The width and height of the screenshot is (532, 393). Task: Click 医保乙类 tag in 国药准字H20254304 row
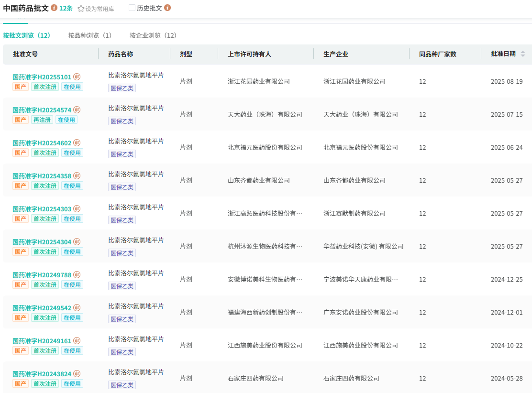pyautogui.click(x=122, y=253)
